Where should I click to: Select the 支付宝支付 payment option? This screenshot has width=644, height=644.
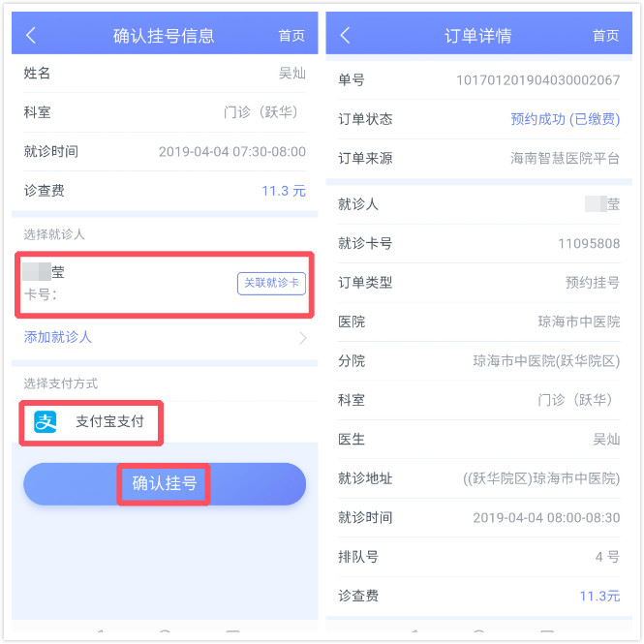(x=91, y=422)
